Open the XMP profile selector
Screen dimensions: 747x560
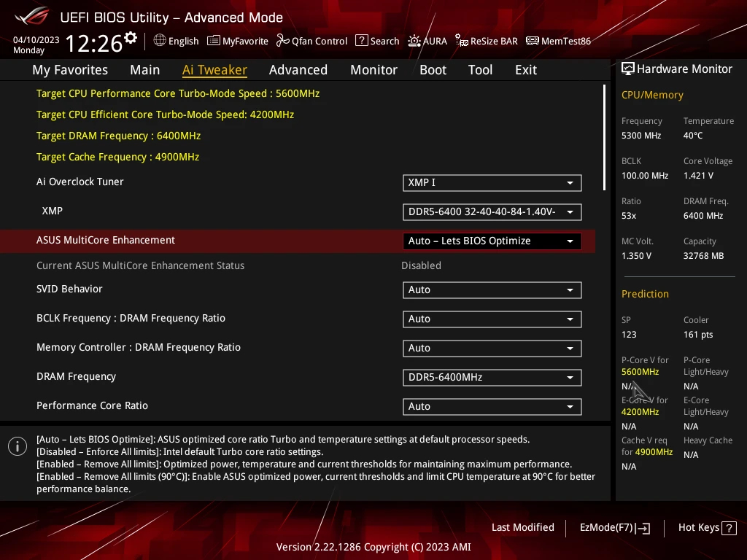[x=492, y=211]
